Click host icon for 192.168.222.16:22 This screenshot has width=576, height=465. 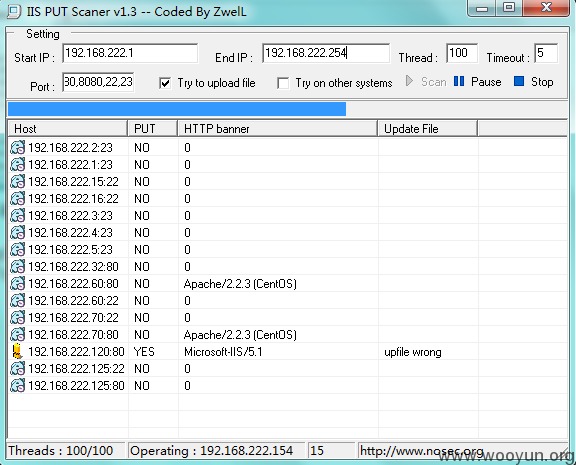click(x=17, y=198)
